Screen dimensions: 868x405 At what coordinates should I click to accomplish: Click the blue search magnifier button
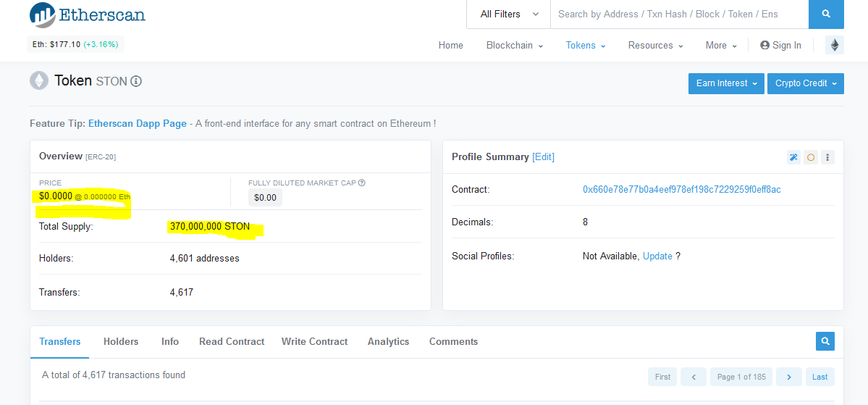click(826, 14)
